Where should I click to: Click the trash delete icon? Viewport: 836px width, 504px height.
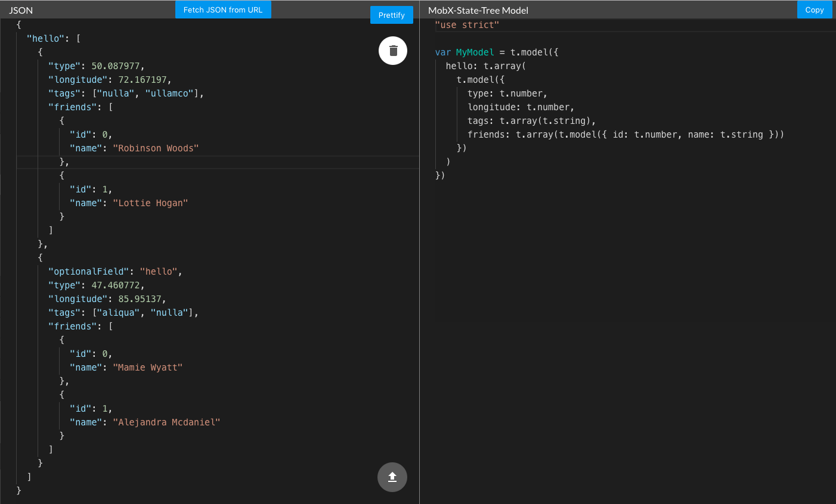coord(393,51)
